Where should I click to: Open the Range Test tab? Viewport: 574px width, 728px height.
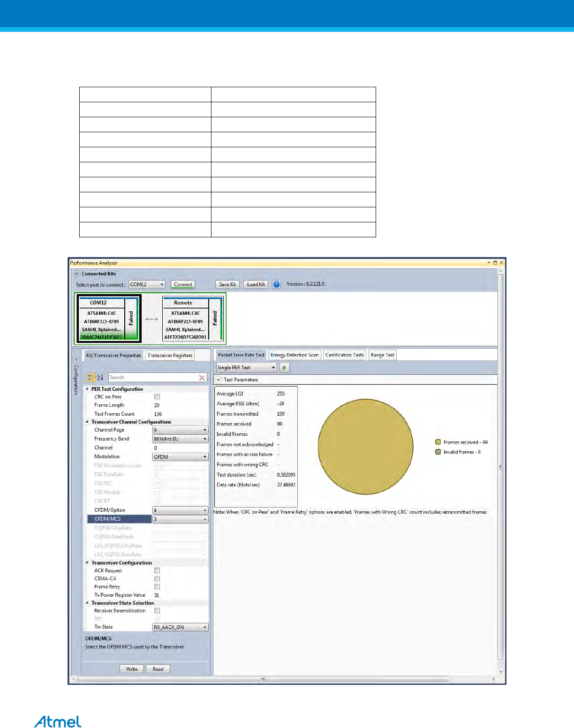[x=383, y=355]
